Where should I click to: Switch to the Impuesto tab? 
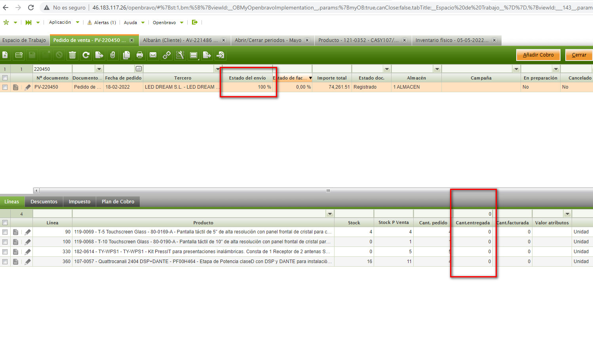point(80,202)
